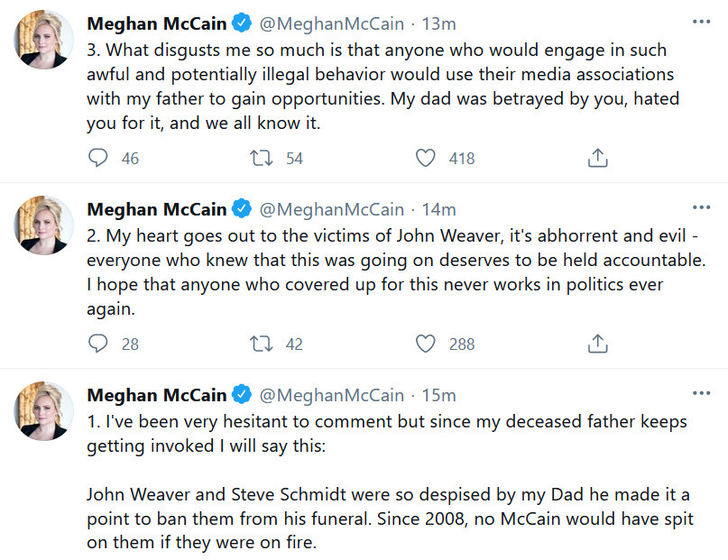The image size is (728, 560).
Task: Open the tweet text beginning '1. I've been very hesitant'
Action: [390, 482]
